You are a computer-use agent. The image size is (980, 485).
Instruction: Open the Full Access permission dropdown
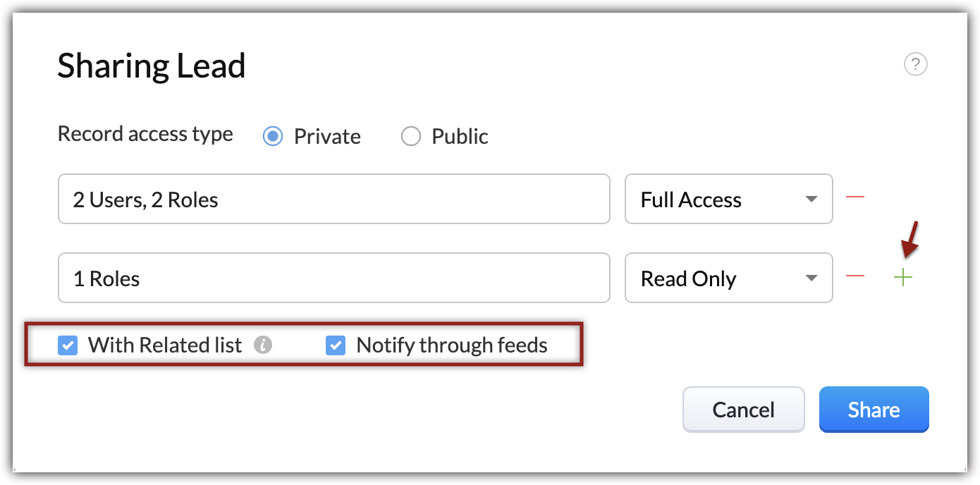[x=728, y=199]
